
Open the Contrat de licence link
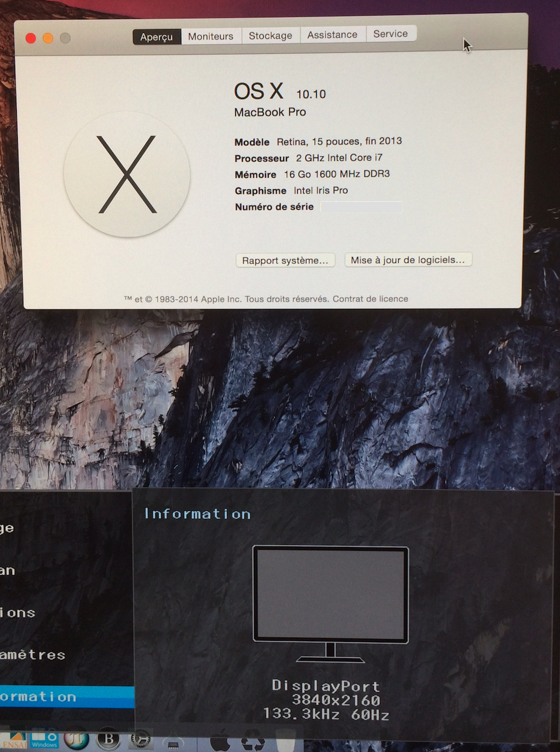370,299
